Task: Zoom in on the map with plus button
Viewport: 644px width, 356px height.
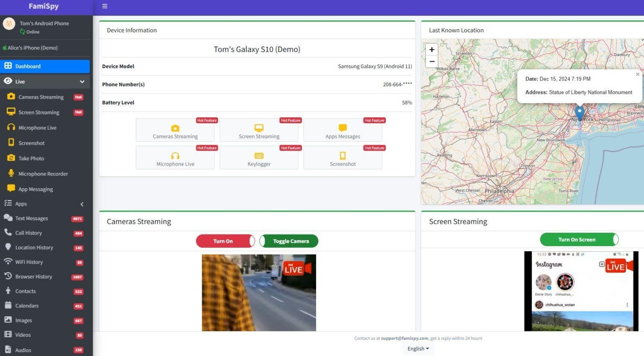Action: tap(431, 49)
